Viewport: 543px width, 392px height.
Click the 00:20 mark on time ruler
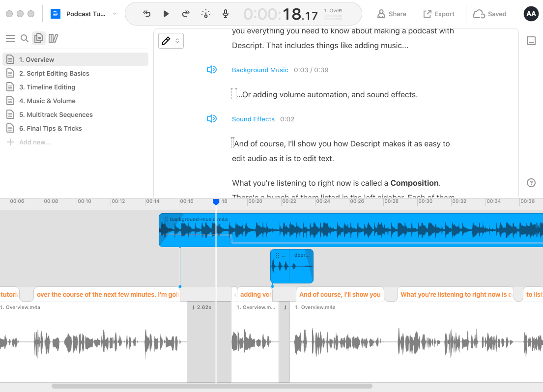255,201
